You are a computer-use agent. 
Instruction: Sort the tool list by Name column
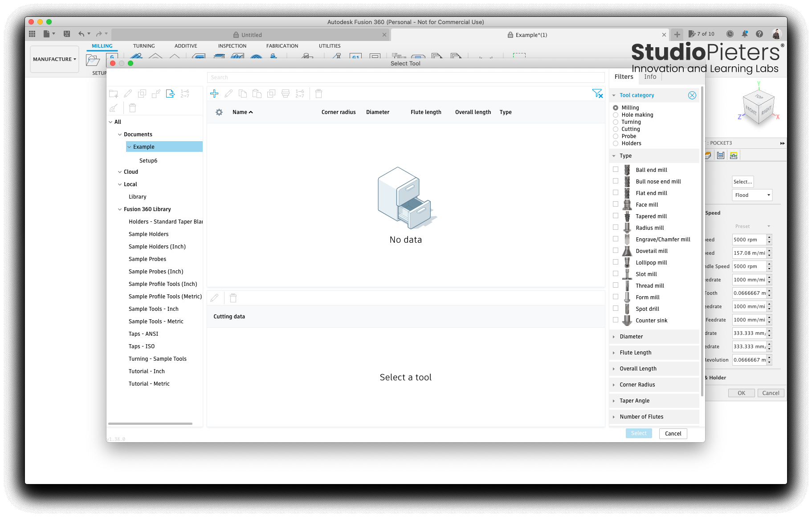click(243, 112)
